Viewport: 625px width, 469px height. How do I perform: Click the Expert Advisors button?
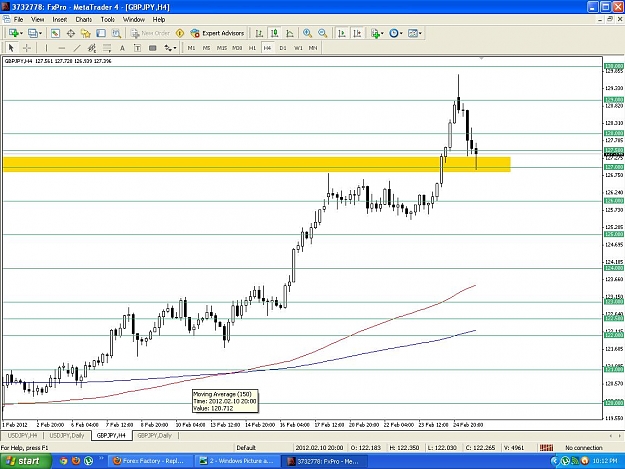pos(218,33)
